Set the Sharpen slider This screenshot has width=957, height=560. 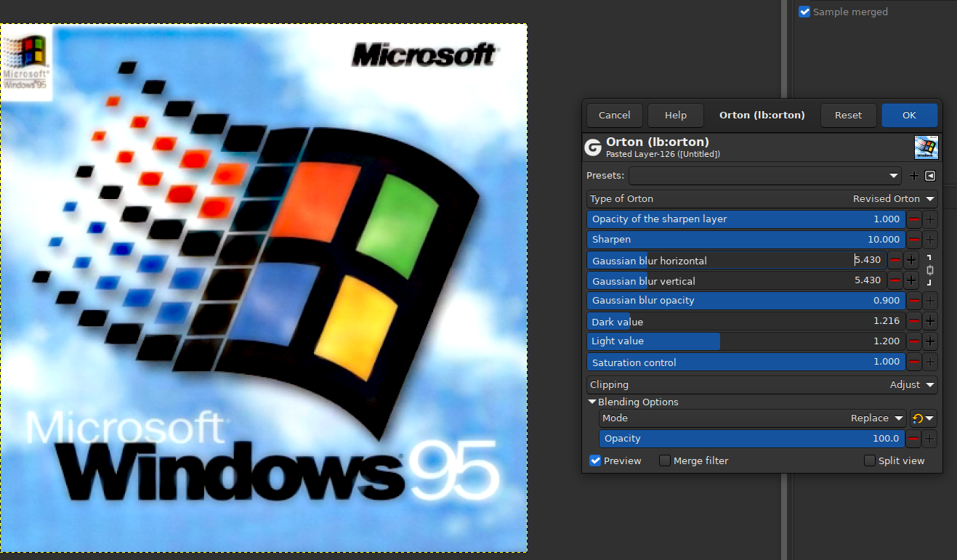(x=746, y=240)
